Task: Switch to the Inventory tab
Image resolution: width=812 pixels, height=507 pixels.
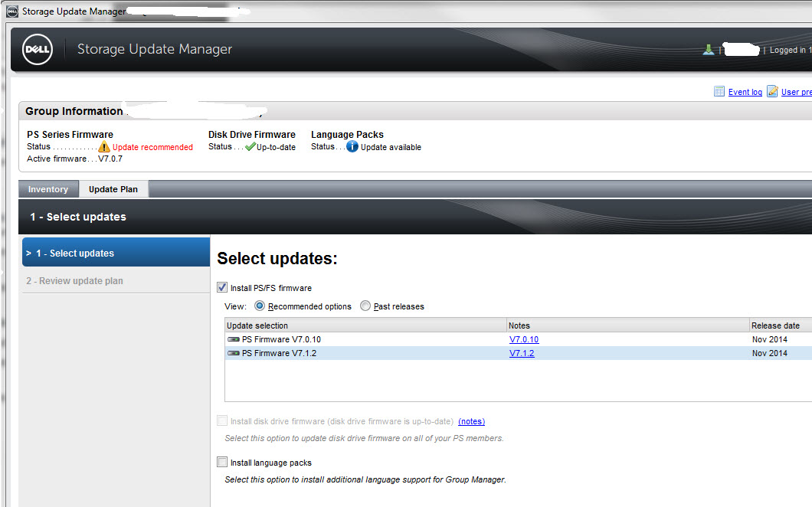Action: click(48, 189)
